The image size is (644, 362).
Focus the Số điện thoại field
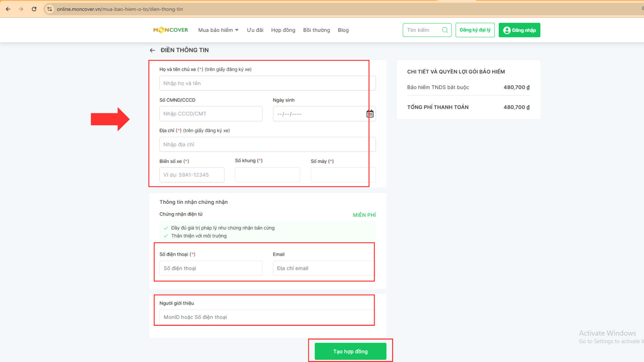click(x=211, y=268)
